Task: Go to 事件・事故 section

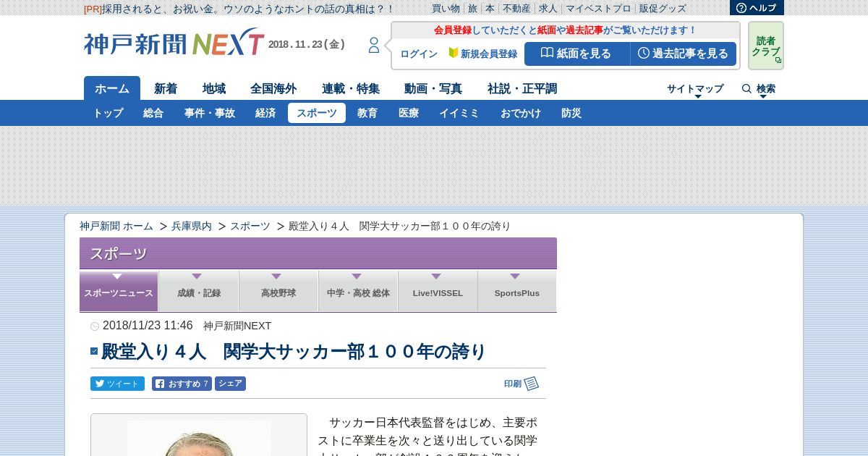Action: pos(209,113)
